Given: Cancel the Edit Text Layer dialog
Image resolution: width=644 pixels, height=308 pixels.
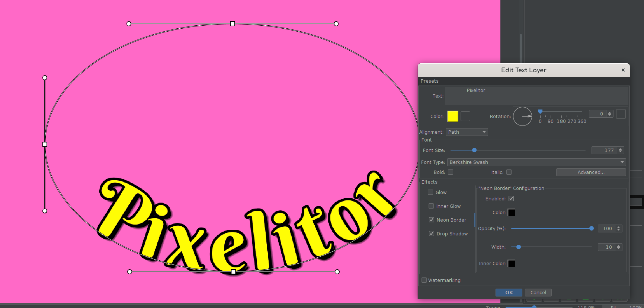Looking at the screenshot, I should pos(538,292).
